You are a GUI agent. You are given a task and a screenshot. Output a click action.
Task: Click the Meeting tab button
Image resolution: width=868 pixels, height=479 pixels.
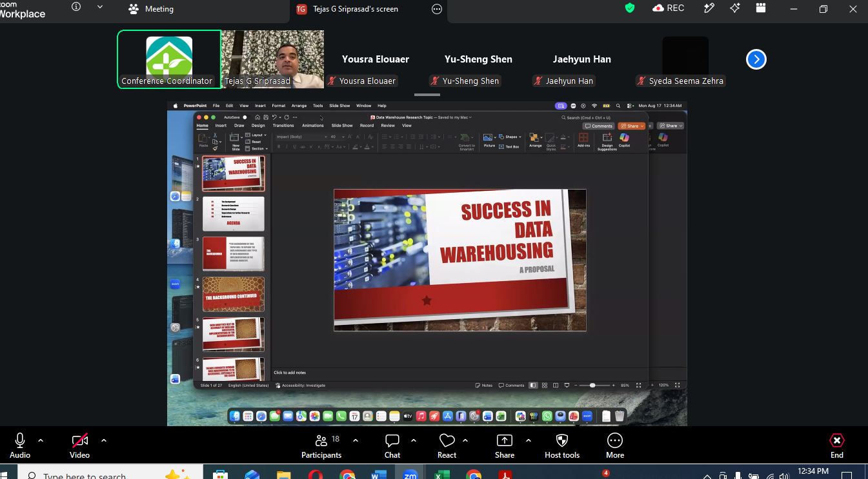pos(151,9)
